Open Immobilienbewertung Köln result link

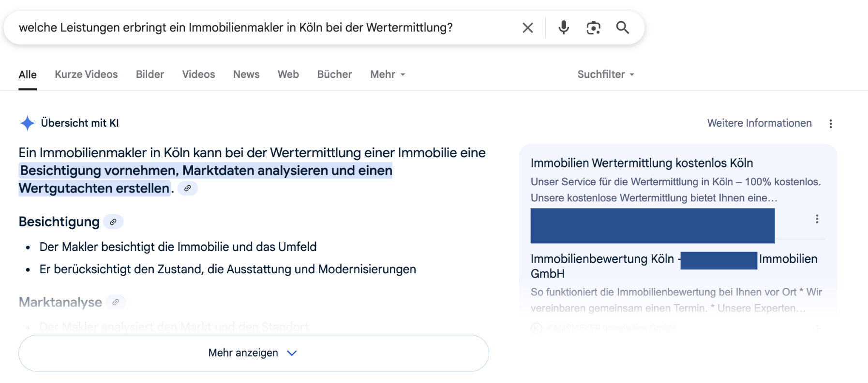(674, 266)
